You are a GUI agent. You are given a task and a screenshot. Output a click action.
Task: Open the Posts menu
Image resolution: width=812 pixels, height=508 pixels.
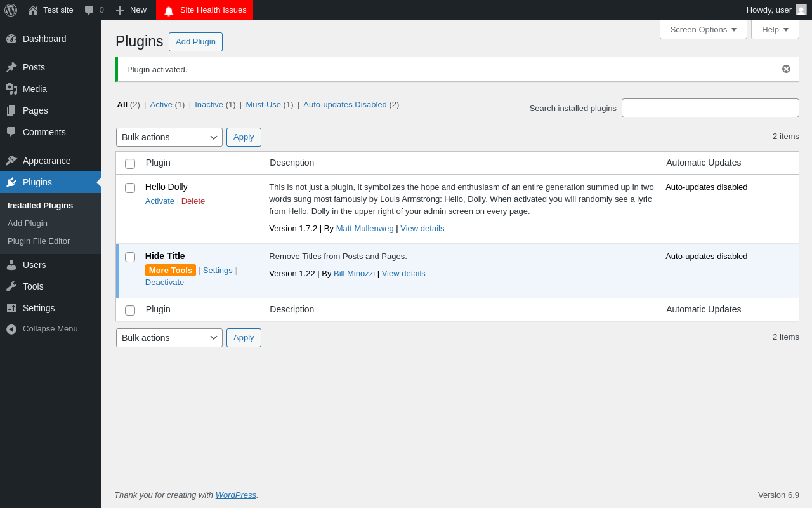(x=51, y=67)
